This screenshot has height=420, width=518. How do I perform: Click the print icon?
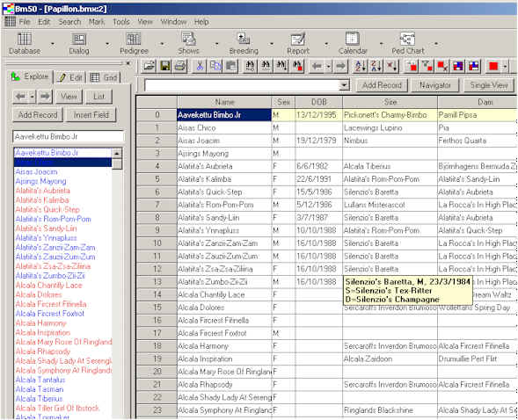click(180, 66)
